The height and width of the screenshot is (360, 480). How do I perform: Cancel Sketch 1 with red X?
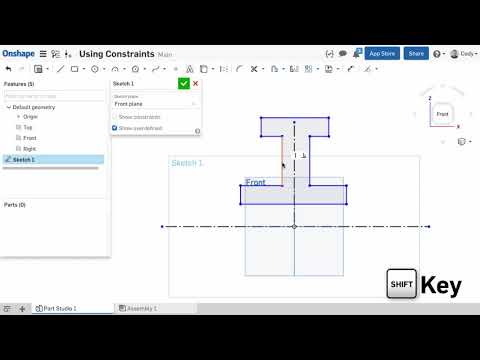tap(196, 83)
